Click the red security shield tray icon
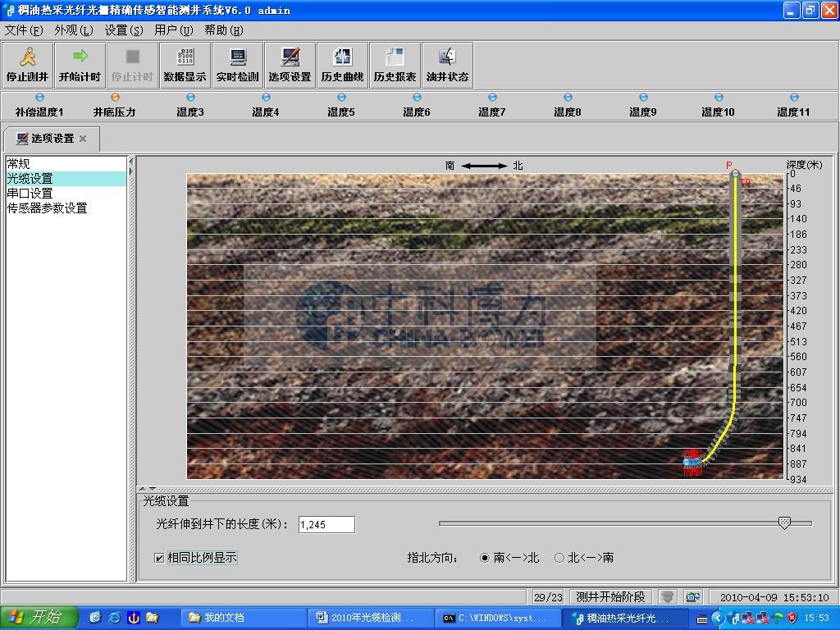 [x=792, y=619]
